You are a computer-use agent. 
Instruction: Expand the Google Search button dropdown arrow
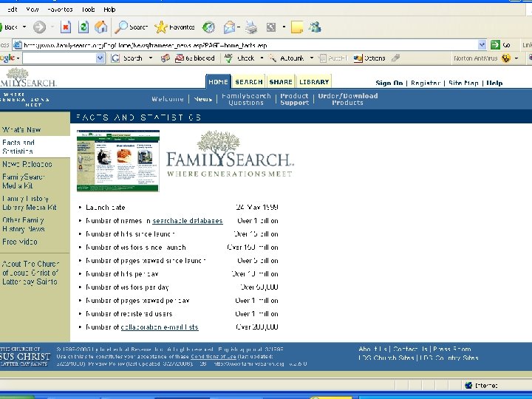pos(151,58)
